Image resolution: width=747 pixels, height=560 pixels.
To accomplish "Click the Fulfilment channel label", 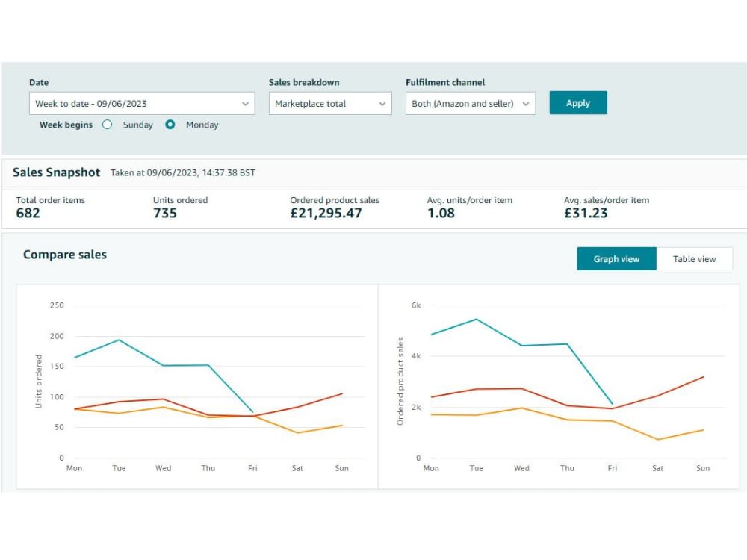I will [x=445, y=82].
